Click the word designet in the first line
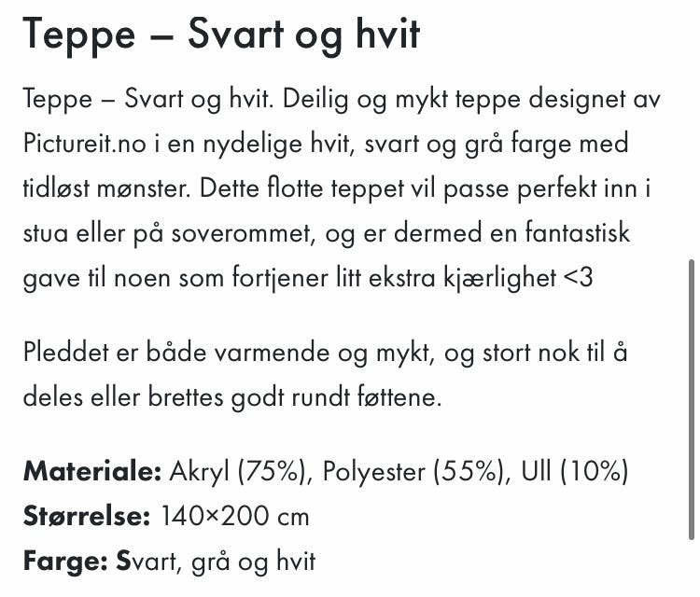The image size is (700, 597). pyautogui.click(x=578, y=100)
